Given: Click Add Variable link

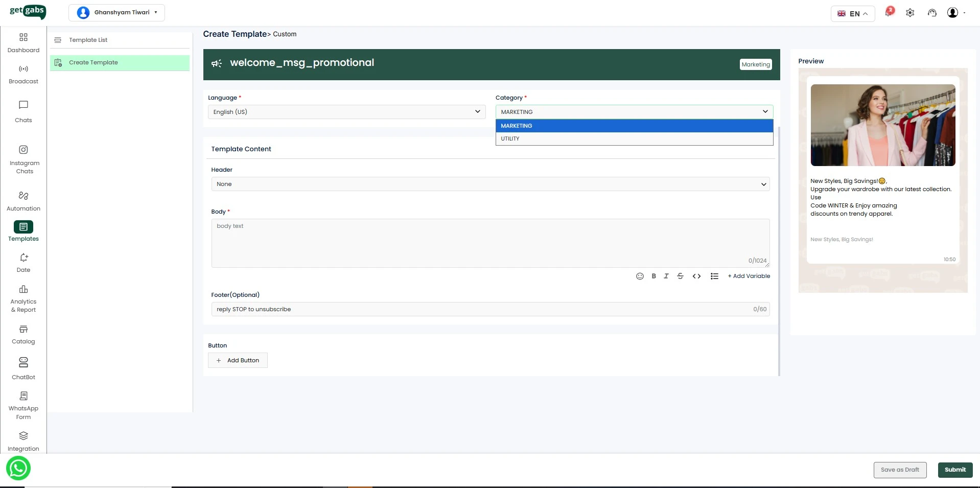Looking at the screenshot, I should pyautogui.click(x=749, y=276).
